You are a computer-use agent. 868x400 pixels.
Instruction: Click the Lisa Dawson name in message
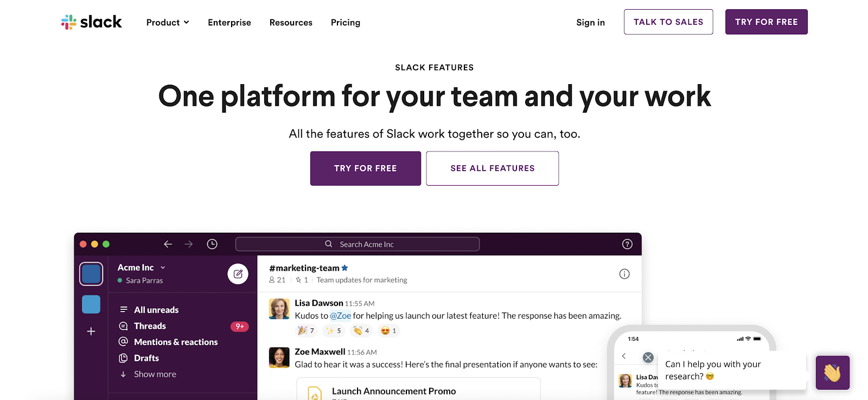319,303
